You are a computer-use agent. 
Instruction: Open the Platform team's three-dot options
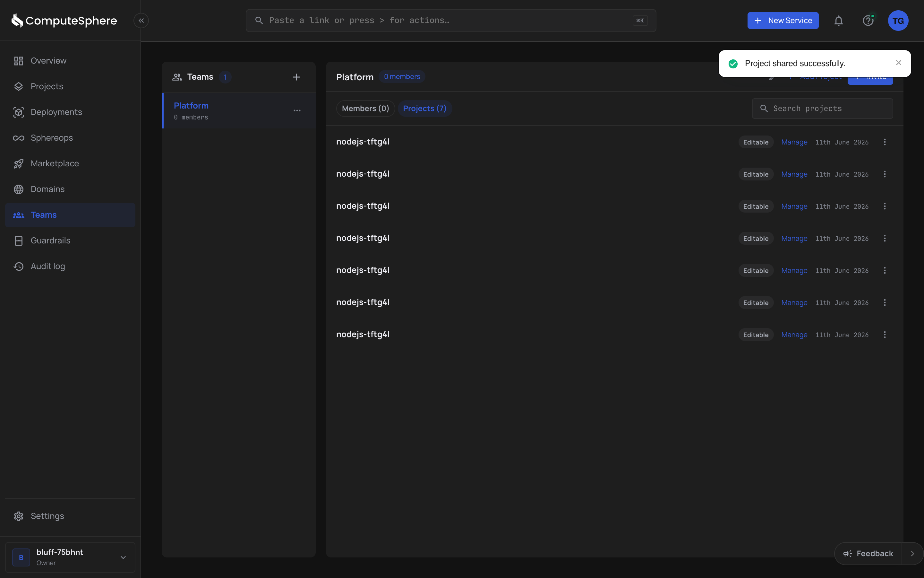297,110
